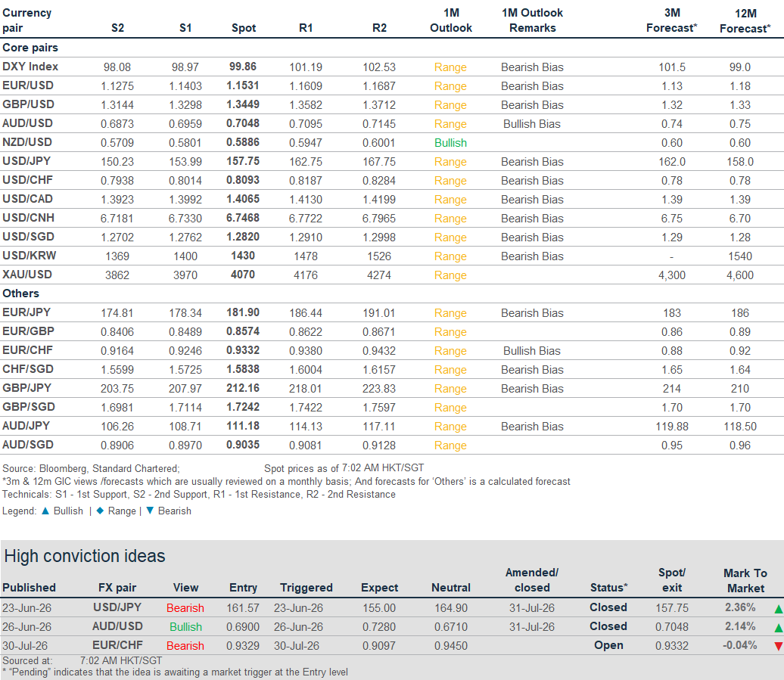
Task: Click the EUR/GBP pair label
Action: (28, 331)
